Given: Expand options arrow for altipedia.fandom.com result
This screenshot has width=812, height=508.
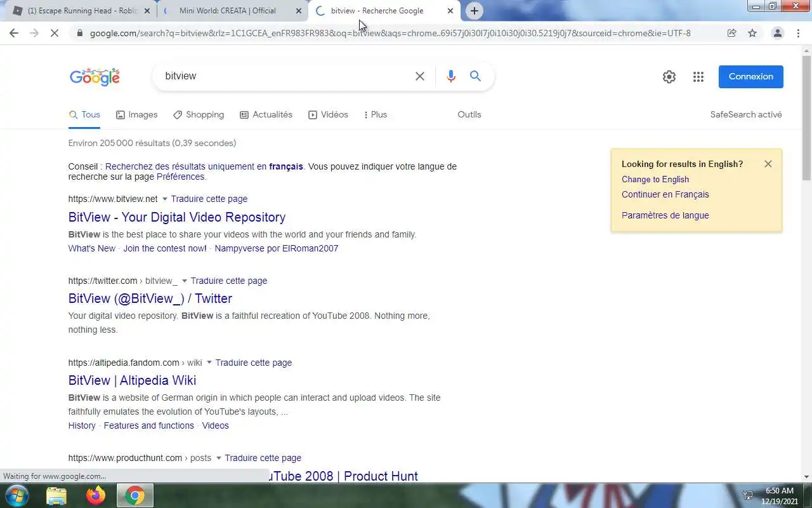Looking at the screenshot, I should tap(209, 363).
